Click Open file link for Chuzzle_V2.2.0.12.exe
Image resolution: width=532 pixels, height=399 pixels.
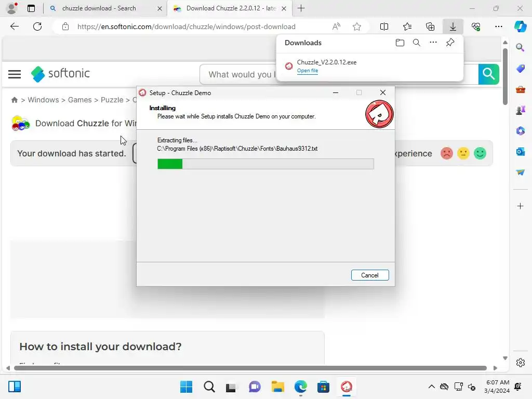pos(308,71)
